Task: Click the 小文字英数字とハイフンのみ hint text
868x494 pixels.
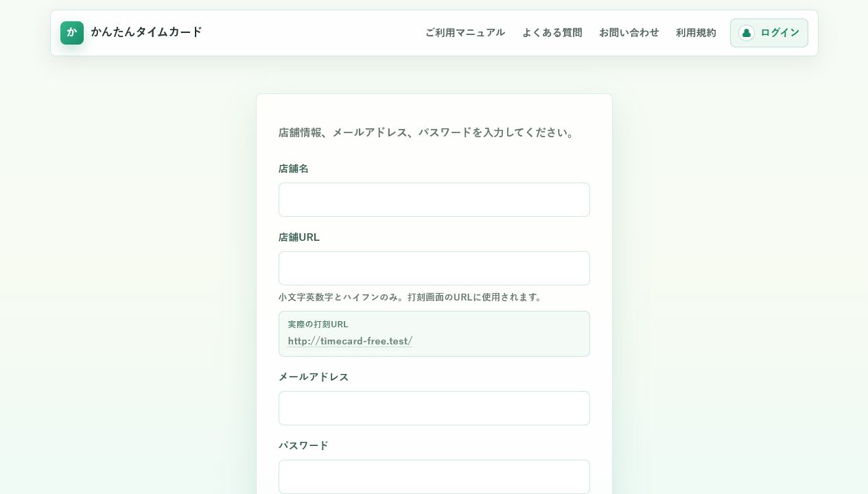Action: pyautogui.click(x=412, y=297)
